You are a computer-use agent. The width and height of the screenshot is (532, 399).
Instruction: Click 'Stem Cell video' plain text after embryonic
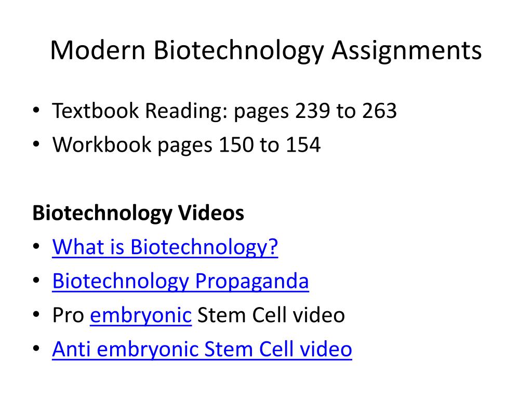pyautogui.click(x=271, y=315)
